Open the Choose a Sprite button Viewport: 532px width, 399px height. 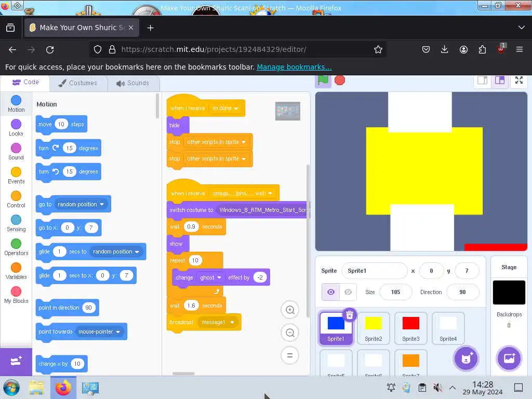[x=466, y=358]
